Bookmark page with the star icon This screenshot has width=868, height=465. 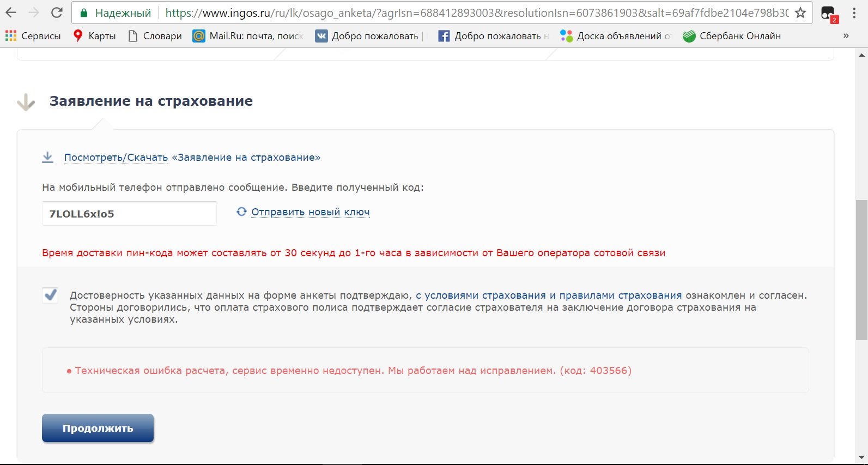click(800, 13)
